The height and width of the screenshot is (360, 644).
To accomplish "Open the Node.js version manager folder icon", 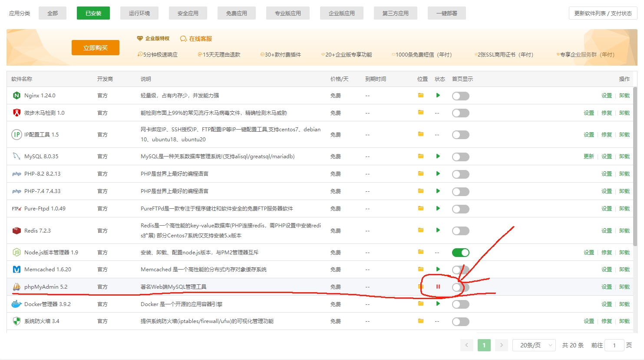I will pos(420,252).
